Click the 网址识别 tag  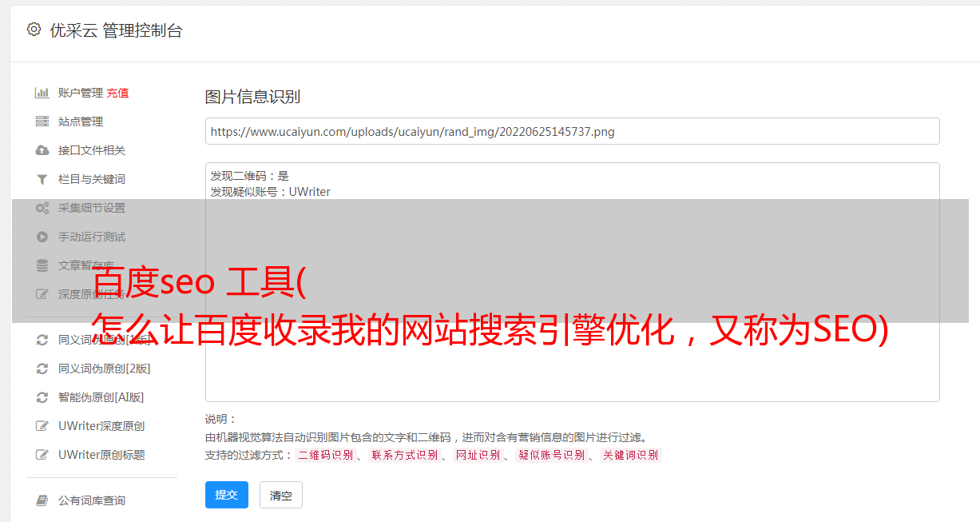tap(478, 455)
